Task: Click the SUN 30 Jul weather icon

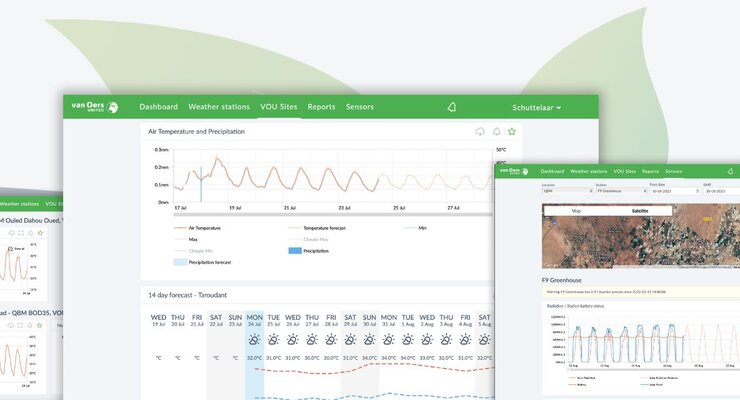Action: 370,340
